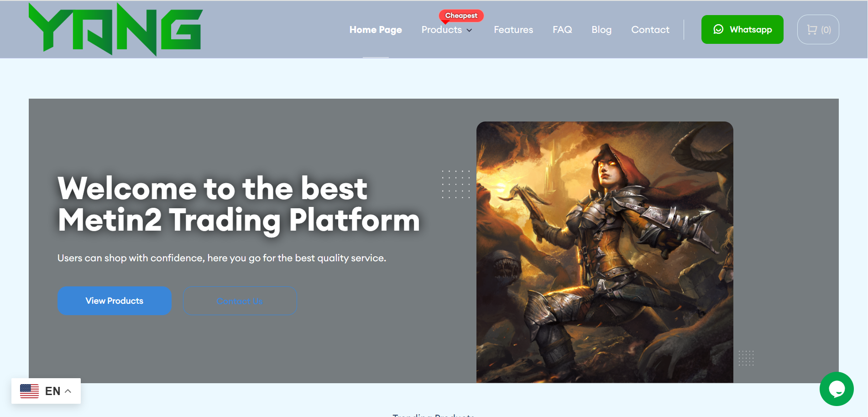Click the Metin2 warrior hero image
This screenshot has width=868, height=417.
605,252
